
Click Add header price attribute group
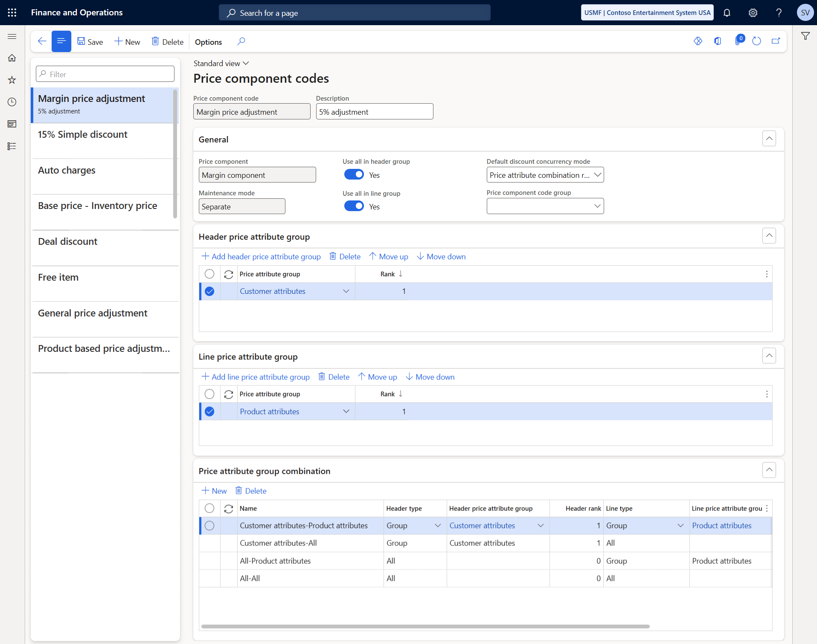point(261,257)
